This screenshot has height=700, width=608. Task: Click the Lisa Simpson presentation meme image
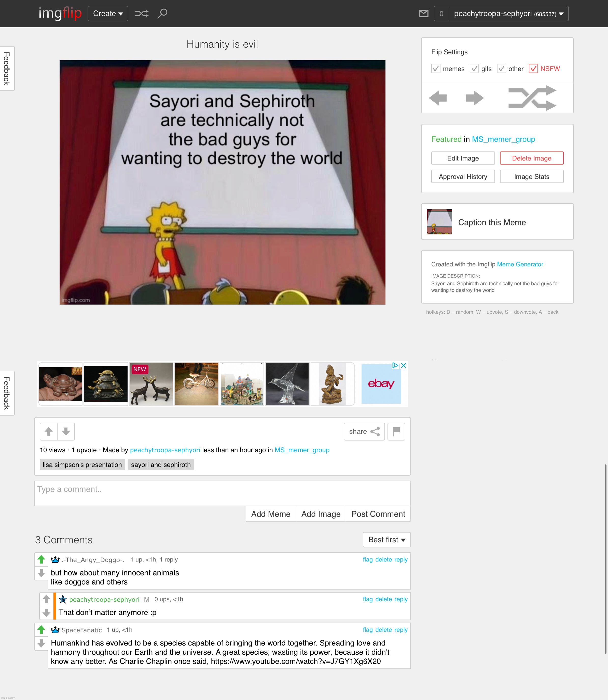(x=222, y=182)
